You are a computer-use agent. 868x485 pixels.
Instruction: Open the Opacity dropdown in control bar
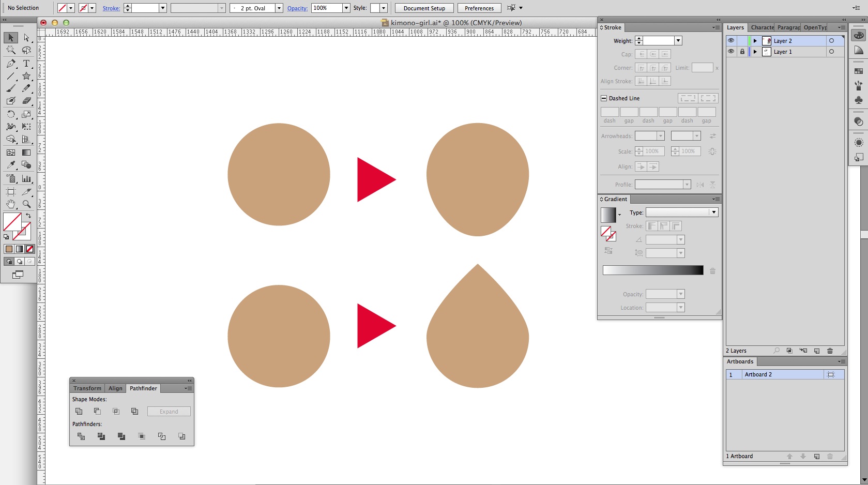[x=346, y=8]
